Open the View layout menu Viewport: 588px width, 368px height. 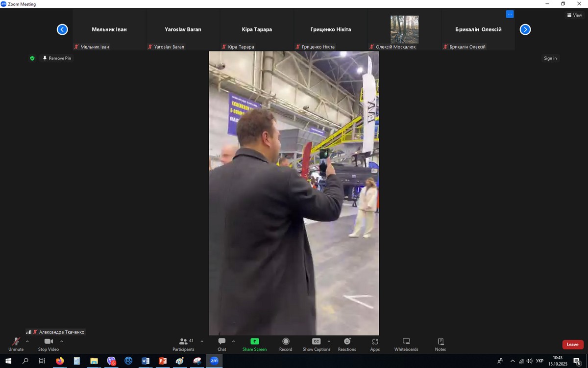coord(574,15)
